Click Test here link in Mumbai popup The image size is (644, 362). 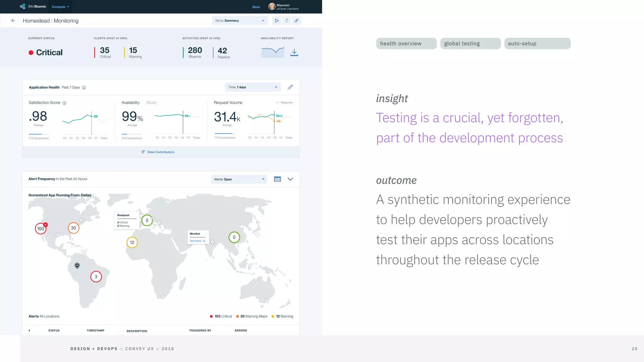tap(197, 241)
